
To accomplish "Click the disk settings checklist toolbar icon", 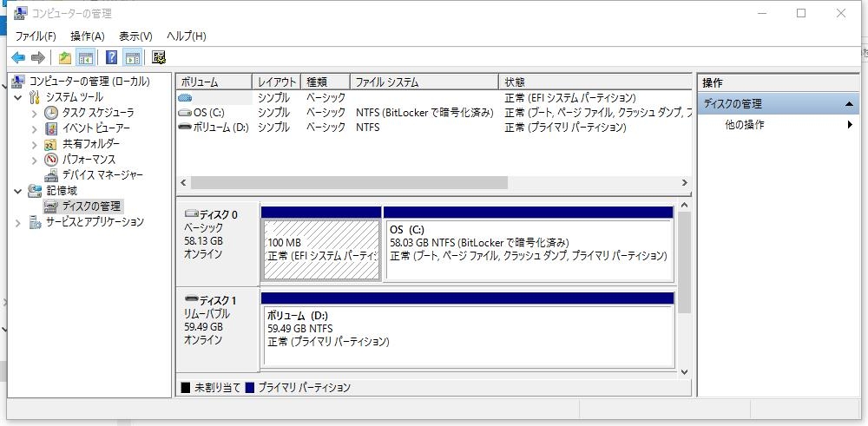I will [160, 57].
